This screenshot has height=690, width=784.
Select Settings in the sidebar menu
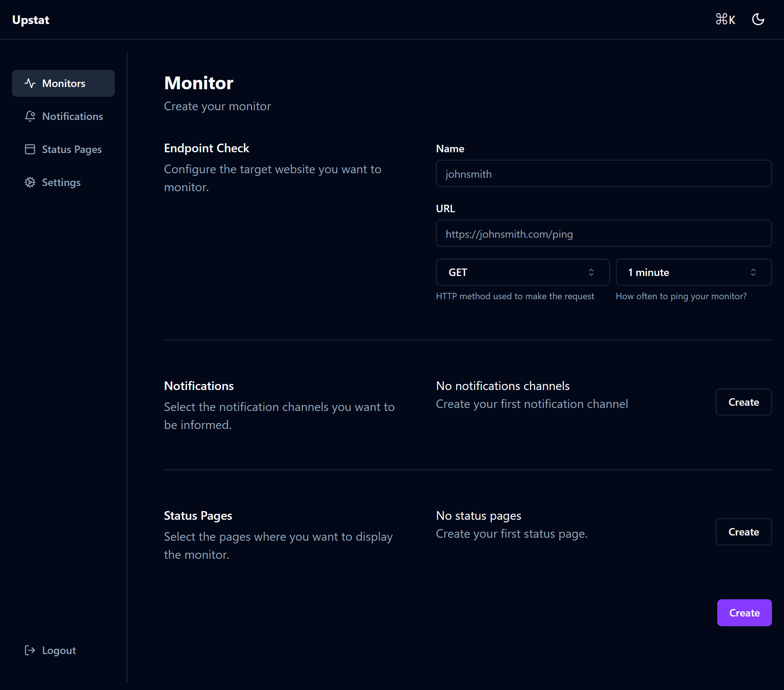click(61, 182)
